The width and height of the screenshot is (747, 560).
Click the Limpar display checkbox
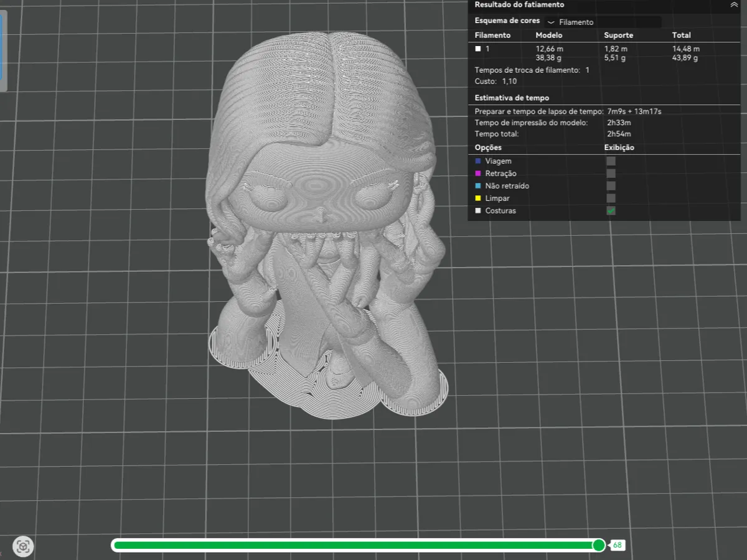611,198
